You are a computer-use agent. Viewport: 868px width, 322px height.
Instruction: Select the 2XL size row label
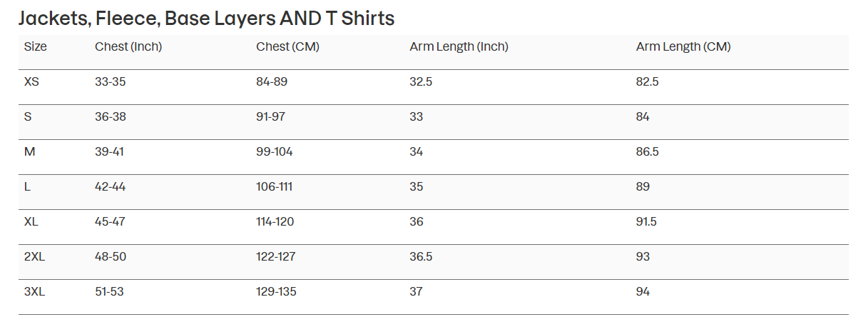tap(34, 257)
